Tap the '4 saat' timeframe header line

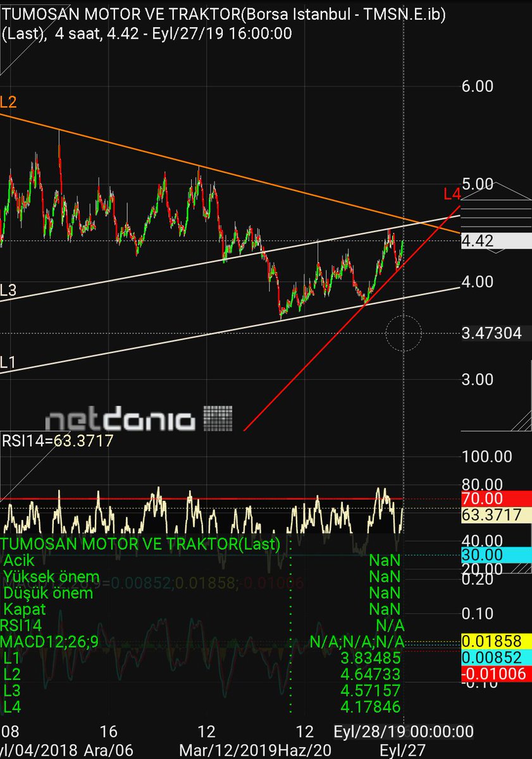[x=147, y=34]
